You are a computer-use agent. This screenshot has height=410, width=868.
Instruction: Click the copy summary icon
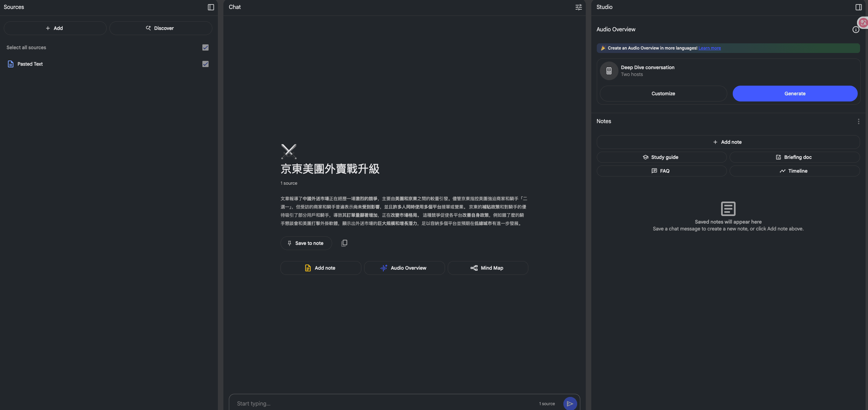(x=344, y=243)
